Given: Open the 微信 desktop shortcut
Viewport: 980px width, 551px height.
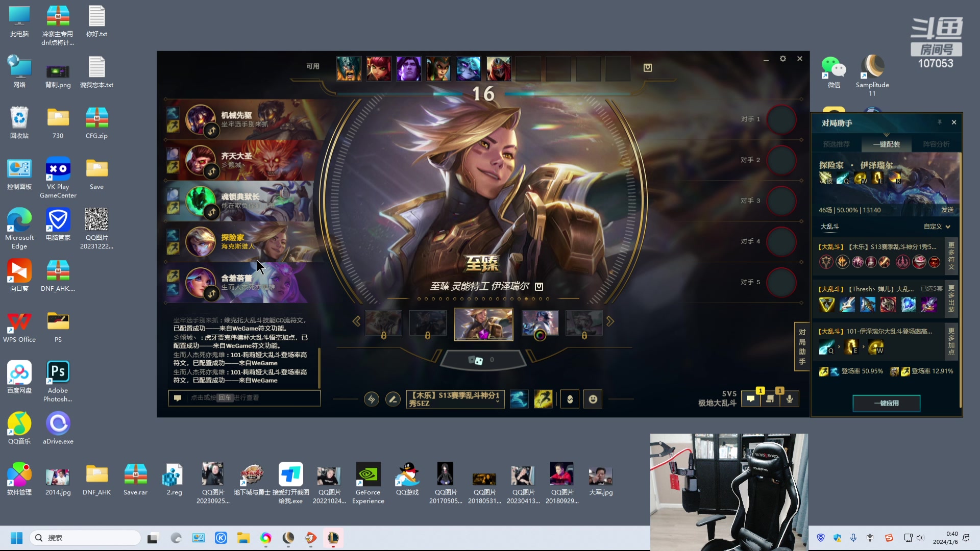Looking at the screenshot, I should pyautogui.click(x=834, y=72).
